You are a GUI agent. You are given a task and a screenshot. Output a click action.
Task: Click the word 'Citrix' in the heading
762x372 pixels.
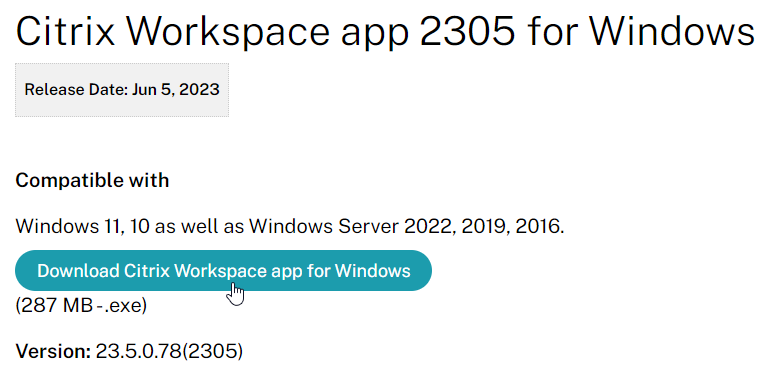click(x=66, y=32)
